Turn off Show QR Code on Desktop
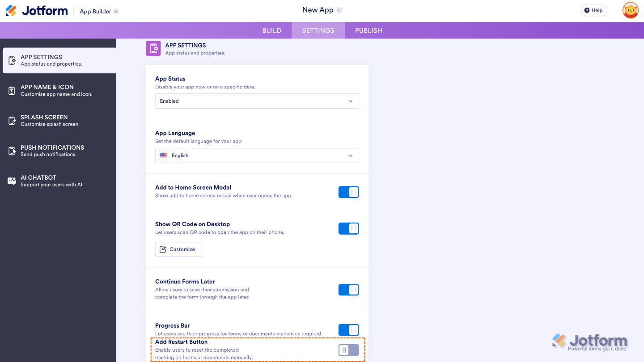 [x=348, y=228]
